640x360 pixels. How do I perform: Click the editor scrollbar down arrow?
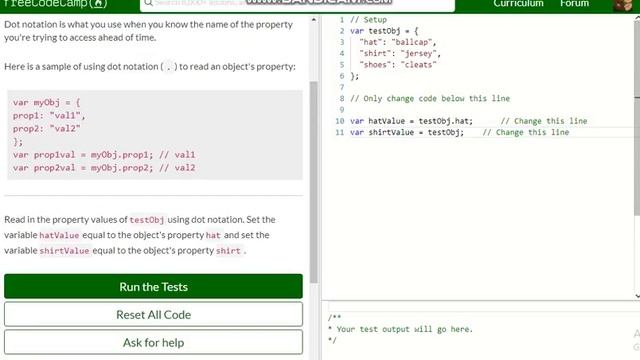[x=637, y=296]
